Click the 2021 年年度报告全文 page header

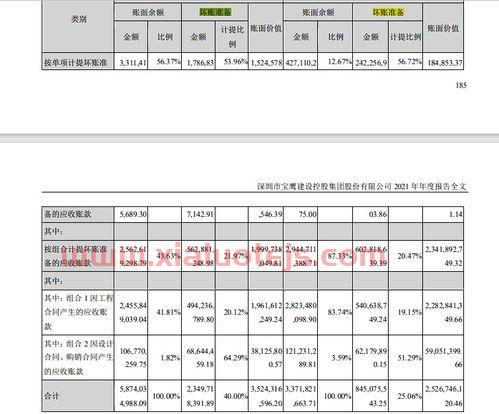(362, 186)
